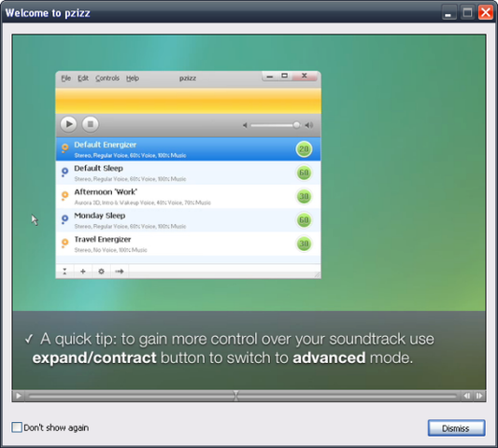Open the File menu in pzizz

click(65, 78)
